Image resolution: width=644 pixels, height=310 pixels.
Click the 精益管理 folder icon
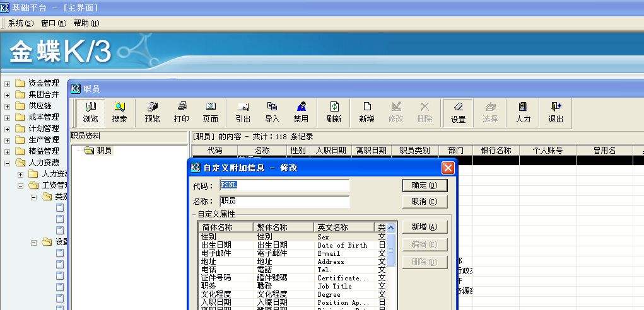point(20,151)
